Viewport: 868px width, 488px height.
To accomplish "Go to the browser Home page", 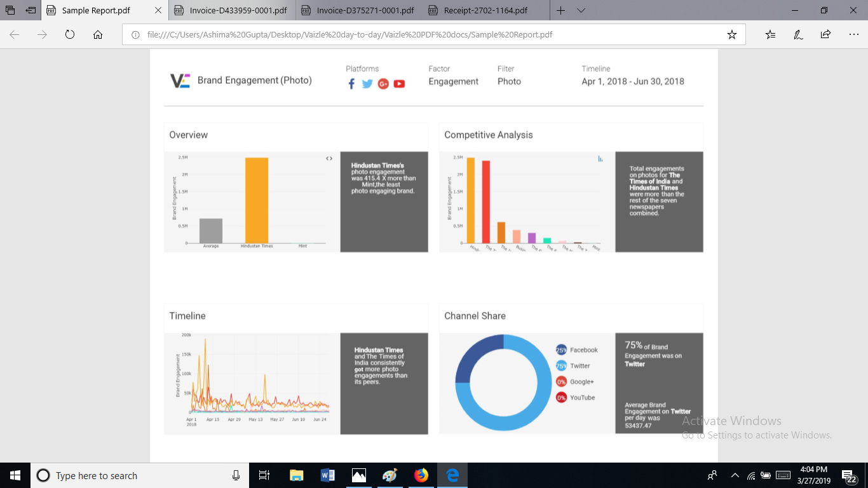I will coord(98,34).
